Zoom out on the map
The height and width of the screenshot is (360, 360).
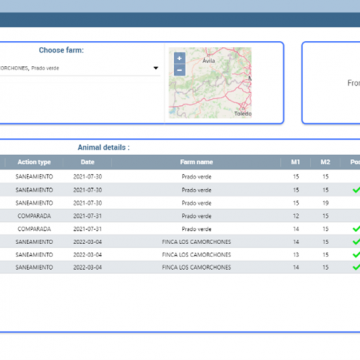coord(179,70)
